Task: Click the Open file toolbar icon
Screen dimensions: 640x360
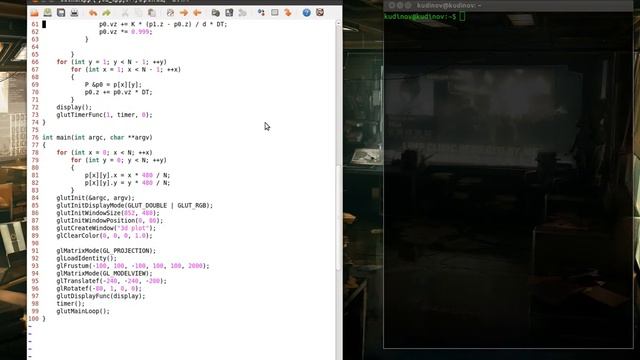Action: coord(34,13)
